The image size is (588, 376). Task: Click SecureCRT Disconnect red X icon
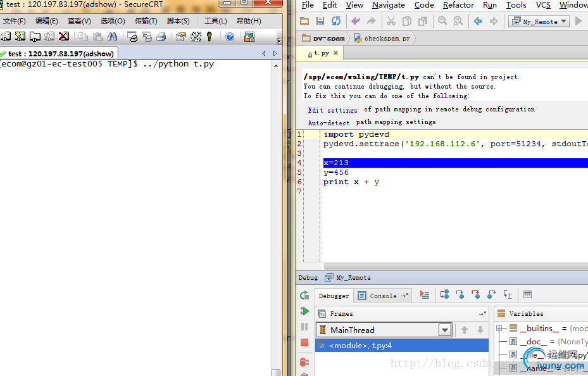(64, 36)
